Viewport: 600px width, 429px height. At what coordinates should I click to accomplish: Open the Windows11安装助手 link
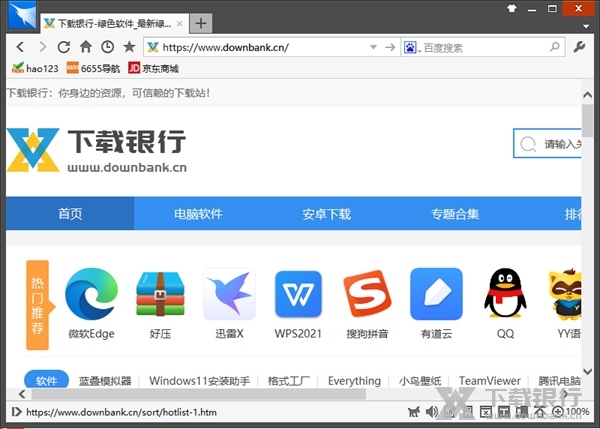click(199, 381)
